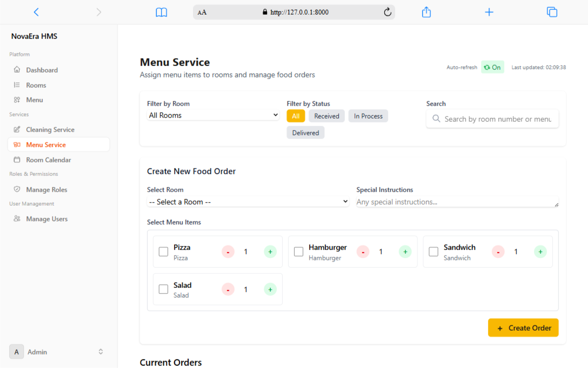Check the Hamburger menu item checkbox
Image resolution: width=588 pixels, height=368 pixels.
[x=298, y=252]
